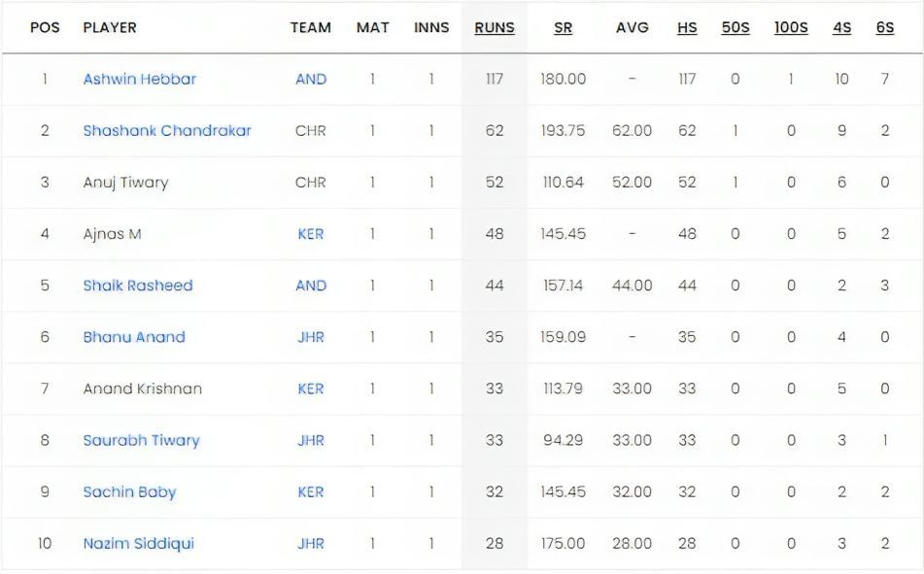This screenshot has height=574, width=924.
Task: Sort by the 4S column header
Action: click(841, 28)
